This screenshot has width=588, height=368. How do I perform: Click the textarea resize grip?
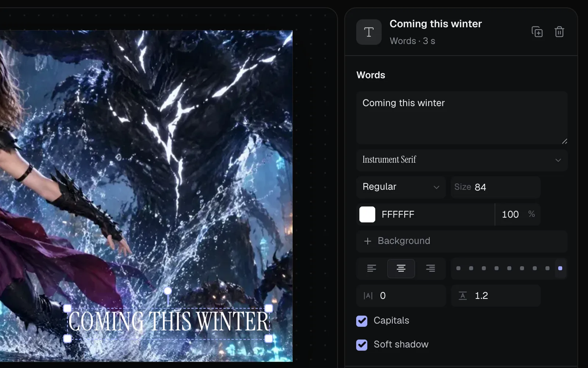pos(564,141)
